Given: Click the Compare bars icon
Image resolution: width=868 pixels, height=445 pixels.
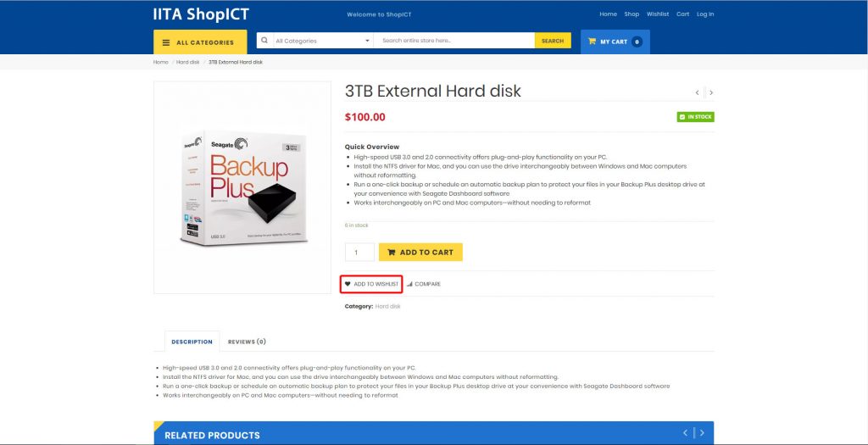Looking at the screenshot, I should pos(409,284).
